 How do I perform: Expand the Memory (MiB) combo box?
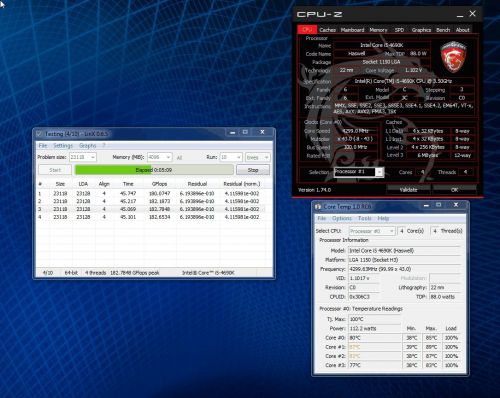168,157
